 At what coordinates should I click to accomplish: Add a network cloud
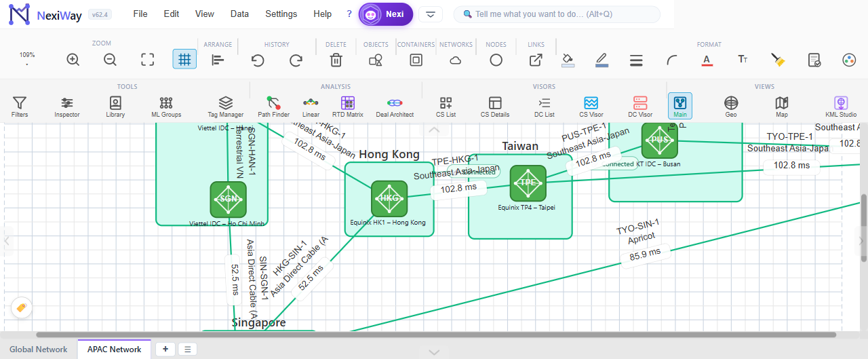click(456, 60)
